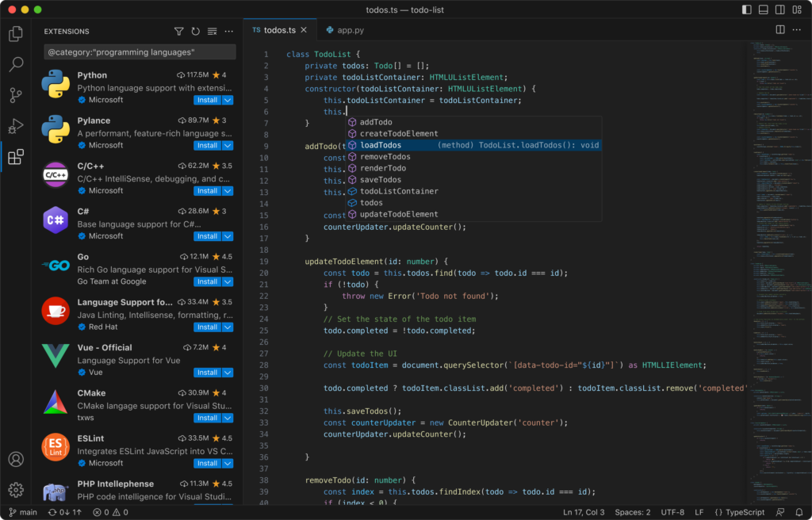Expand install dropdown arrow for Go extension
Viewport: 812px width, 520px height.
tap(228, 281)
